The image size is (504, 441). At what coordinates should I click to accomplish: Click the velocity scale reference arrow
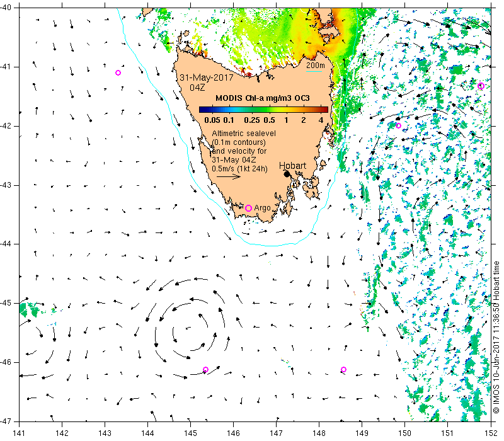(x=229, y=176)
